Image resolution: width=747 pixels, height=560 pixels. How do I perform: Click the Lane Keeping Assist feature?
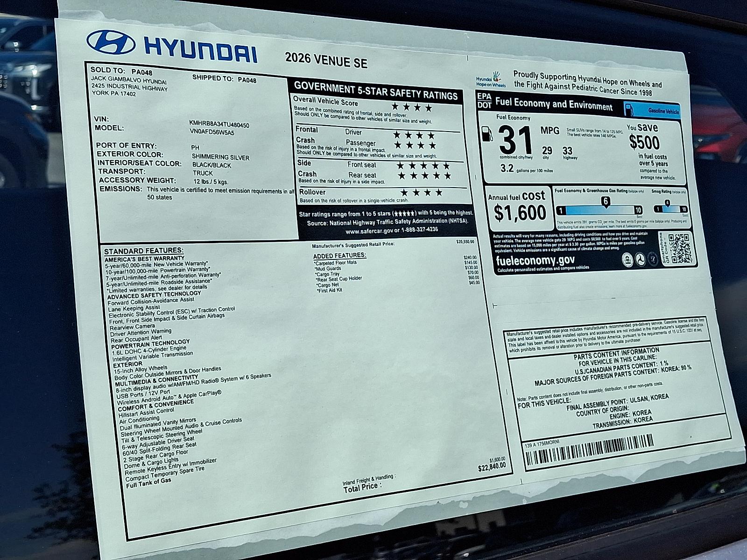coord(134,308)
